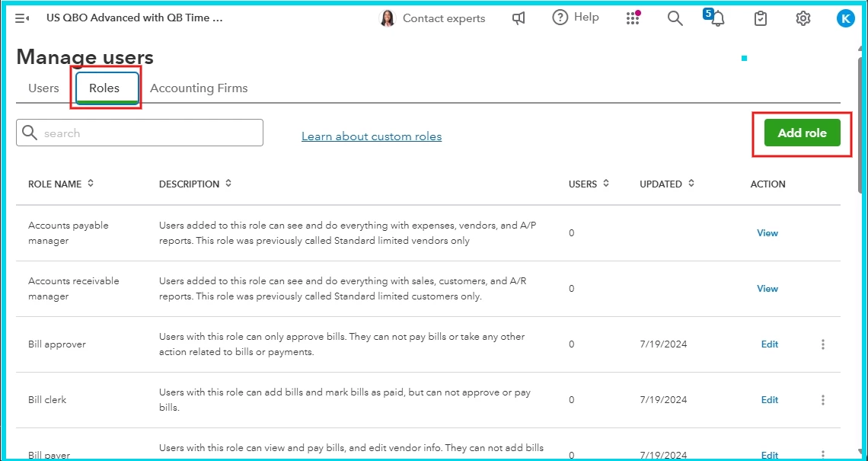Open the K user profile avatar
Screen dimensions: 868x461
click(845, 18)
